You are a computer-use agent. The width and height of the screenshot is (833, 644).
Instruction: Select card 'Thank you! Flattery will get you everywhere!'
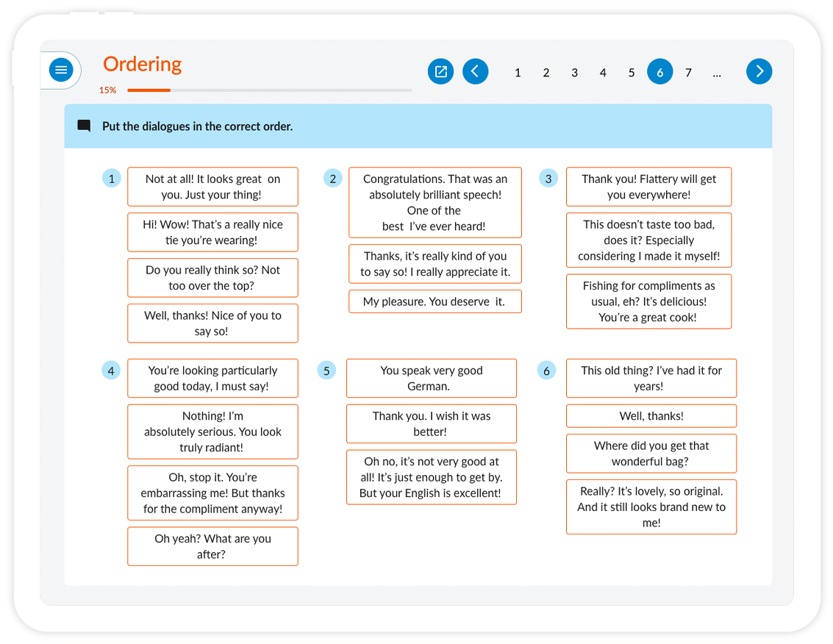click(648, 187)
